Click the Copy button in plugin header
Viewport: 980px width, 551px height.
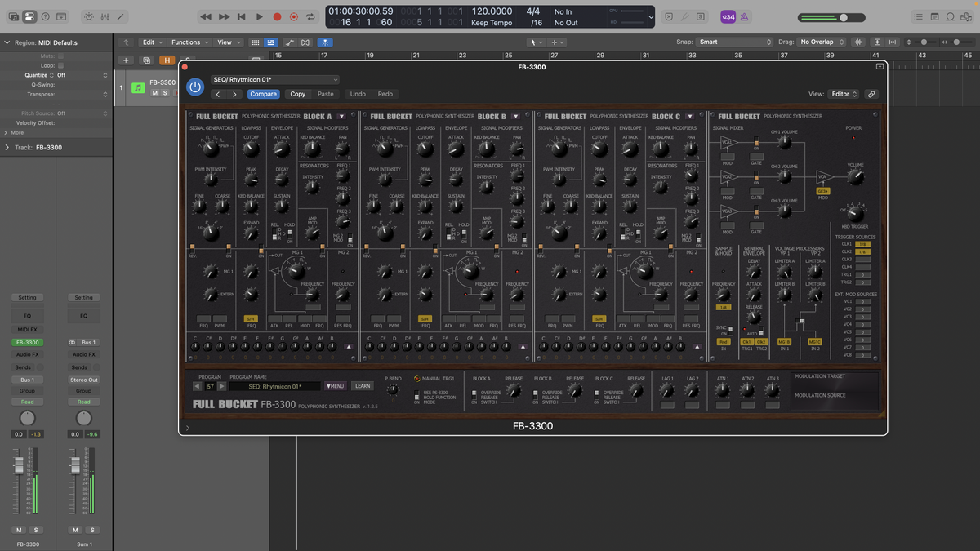298,94
